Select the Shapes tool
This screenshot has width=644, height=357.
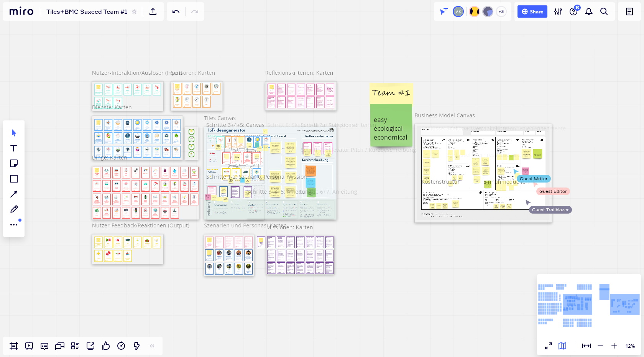coord(13,179)
